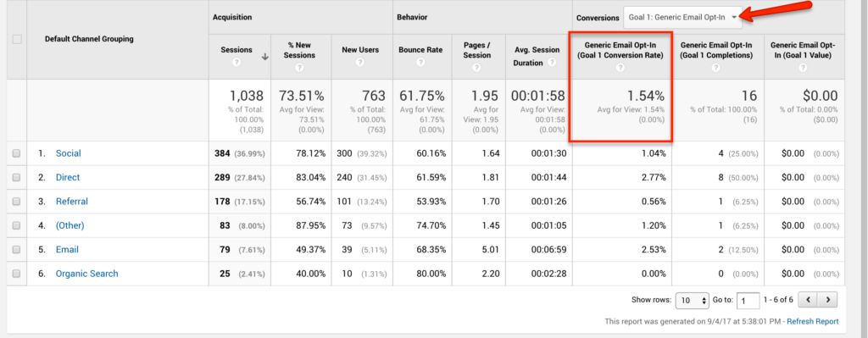Open the Organic Search channel link
The width and height of the screenshot is (868, 338).
87,274
